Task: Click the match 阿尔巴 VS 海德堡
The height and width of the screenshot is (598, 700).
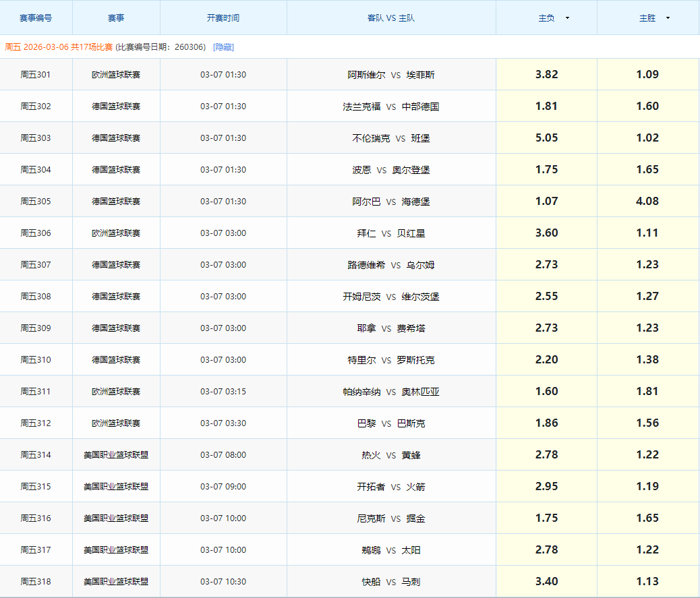Action: pyautogui.click(x=391, y=202)
